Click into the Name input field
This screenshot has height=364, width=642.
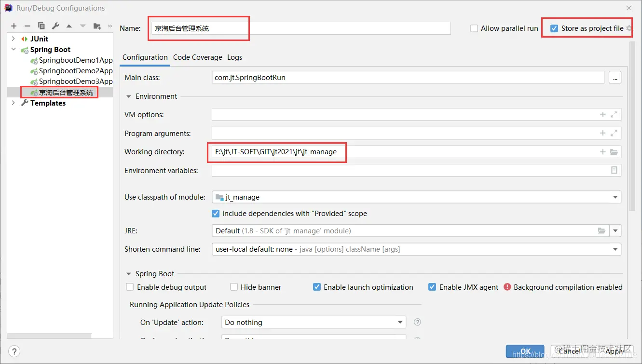click(x=301, y=28)
